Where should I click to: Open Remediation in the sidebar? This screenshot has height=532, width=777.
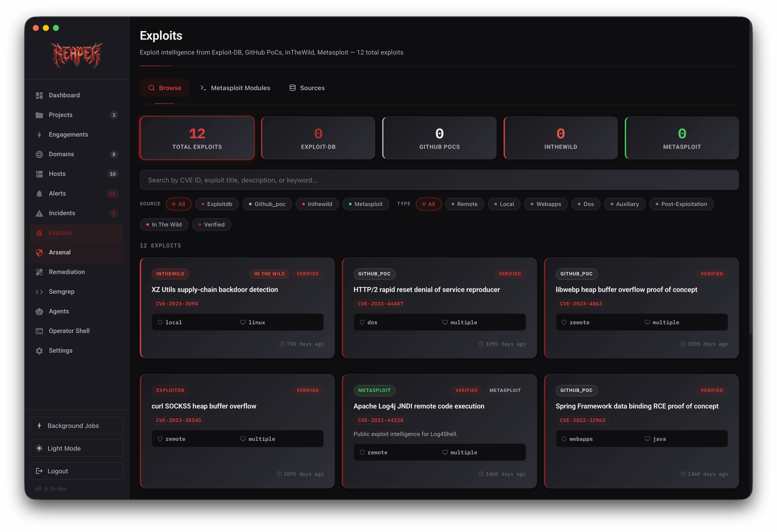point(77,272)
